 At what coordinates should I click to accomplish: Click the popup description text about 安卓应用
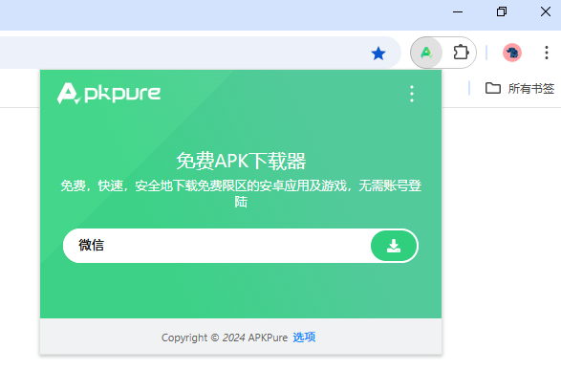click(241, 194)
